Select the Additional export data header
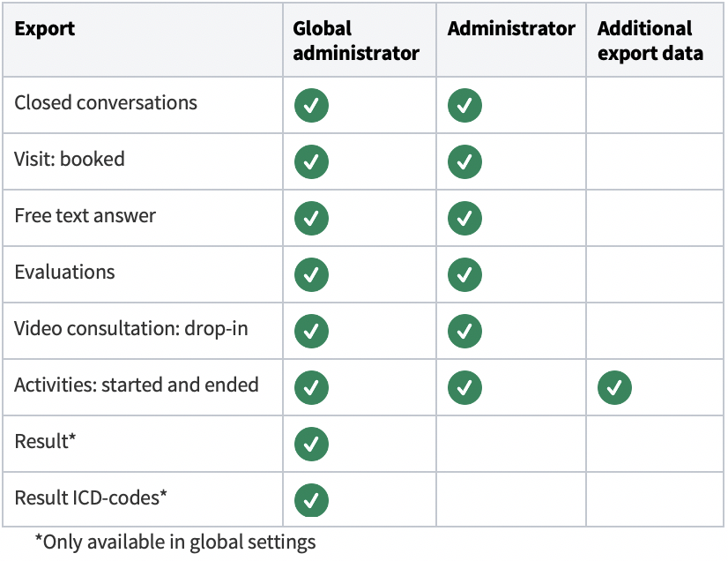 click(x=650, y=41)
